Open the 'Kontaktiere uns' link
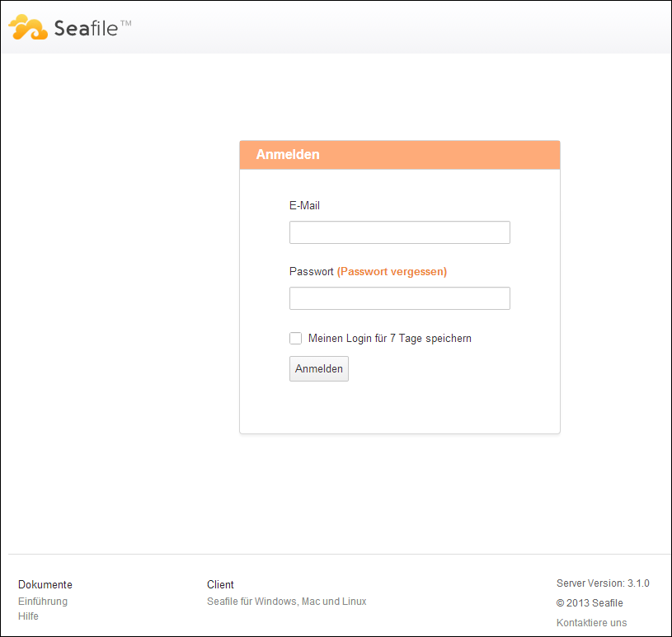Viewport: 672px width, 637px height. (591, 623)
